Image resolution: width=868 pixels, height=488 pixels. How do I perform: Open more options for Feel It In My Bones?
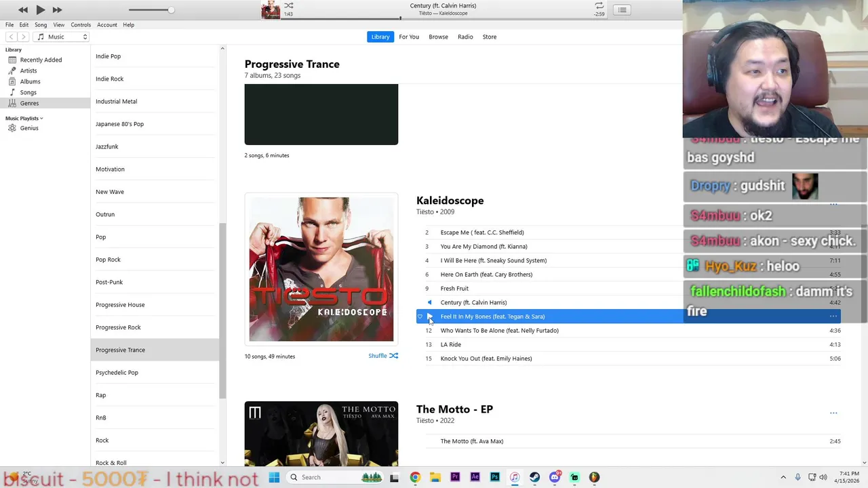click(833, 317)
